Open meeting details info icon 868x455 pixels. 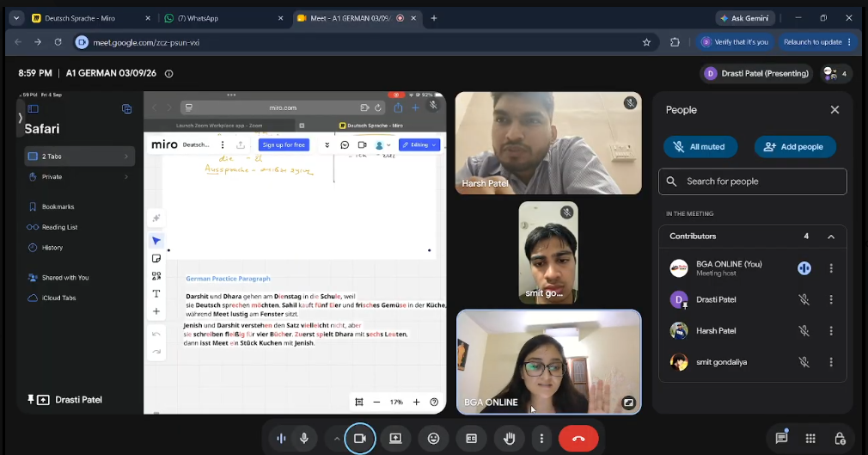pyautogui.click(x=168, y=73)
